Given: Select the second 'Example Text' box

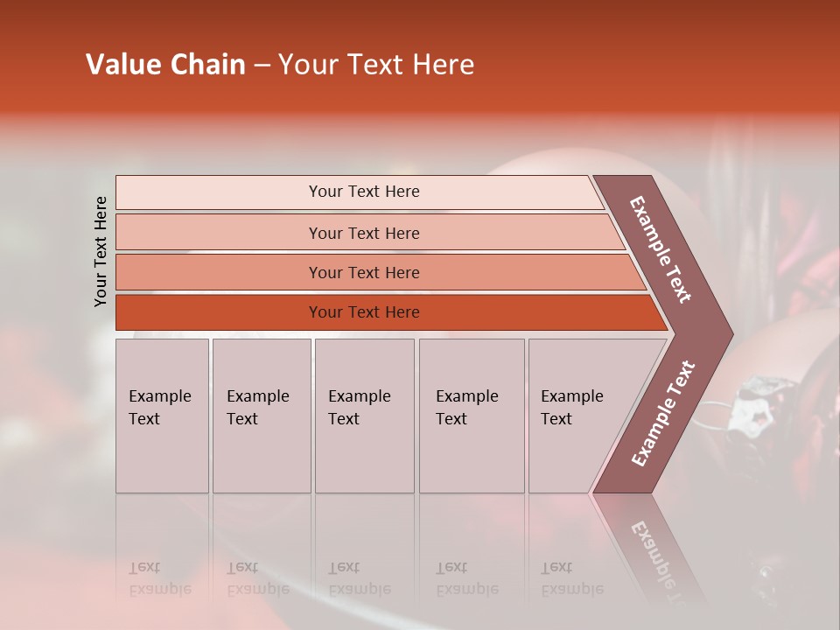Looking at the screenshot, I should coord(262,416).
